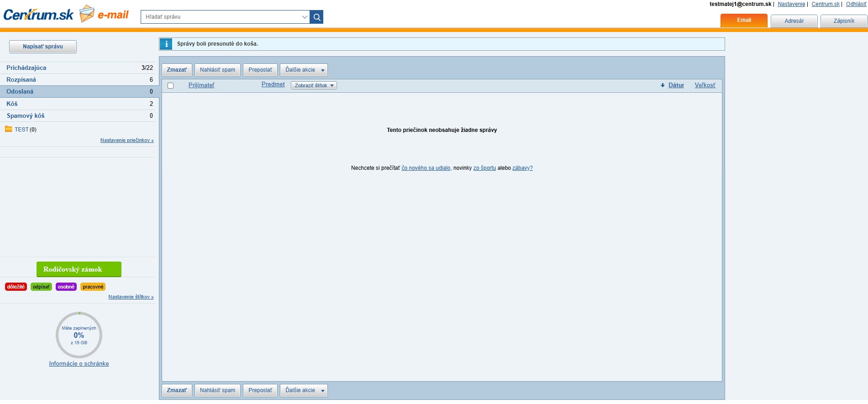The width and height of the screenshot is (868, 404).
Task: Switch to the Zápisník tab
Action: (x=843, y=21)
